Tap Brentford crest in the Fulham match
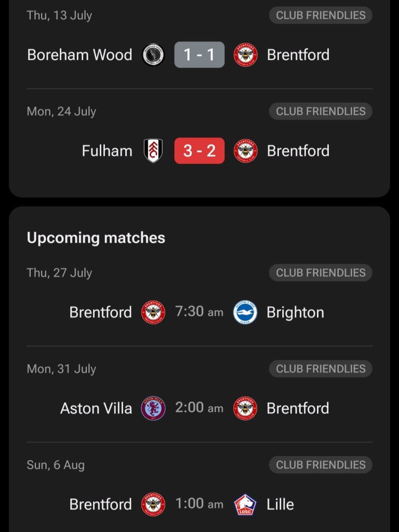Viewport: 399px width, 532px height. [245, 151]
